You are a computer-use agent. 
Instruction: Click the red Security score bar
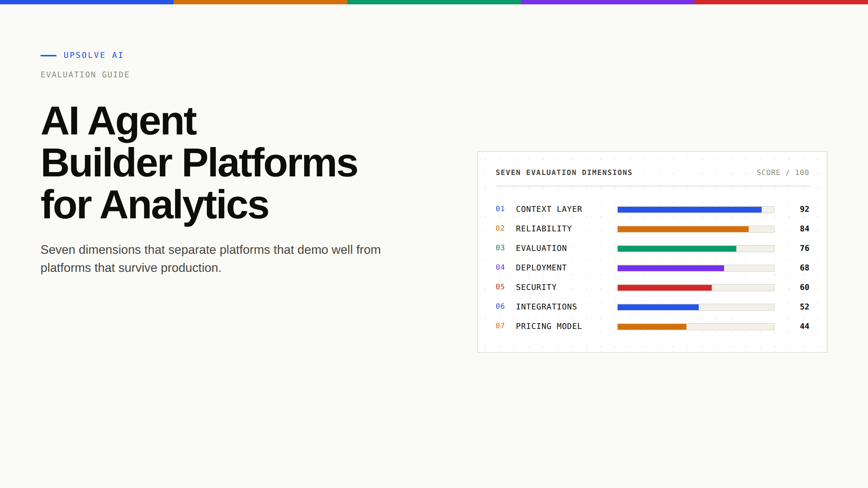(x=664, y=288)
